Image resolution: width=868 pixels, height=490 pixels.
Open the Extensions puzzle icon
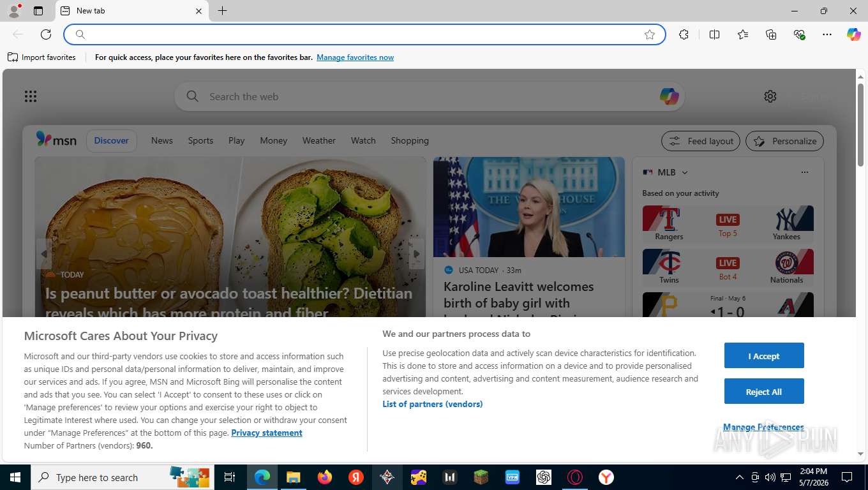coord(684,34)
